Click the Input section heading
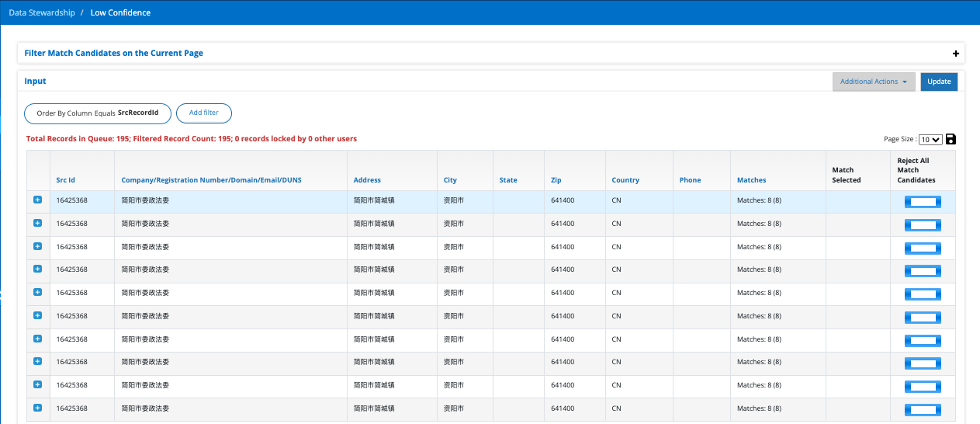The width and height of the screenshot is (980, 424). point(35,81)
